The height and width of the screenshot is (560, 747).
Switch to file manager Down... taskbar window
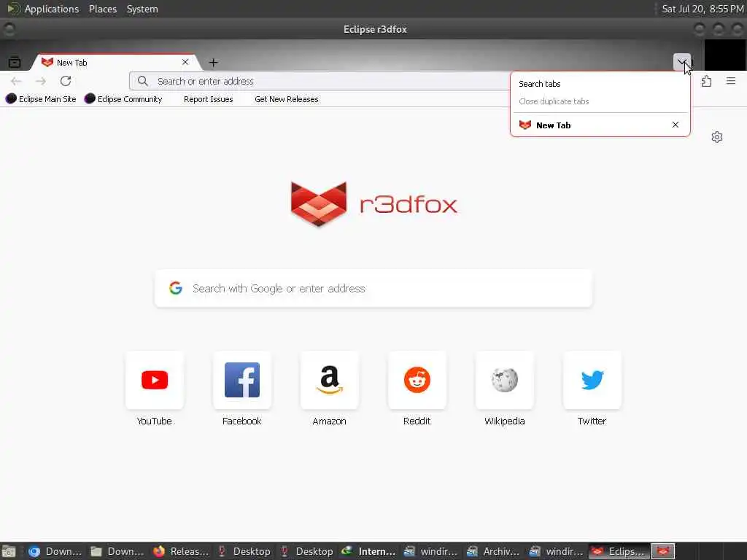(117, 551)
